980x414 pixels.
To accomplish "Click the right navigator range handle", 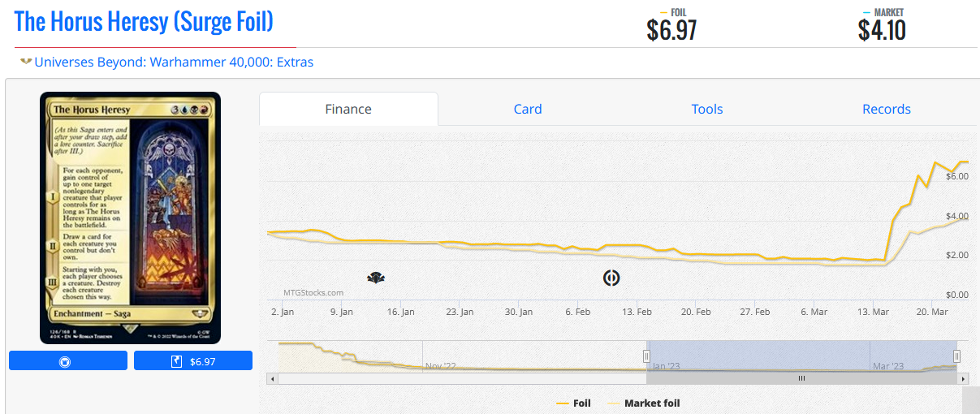I will [956, 356].
